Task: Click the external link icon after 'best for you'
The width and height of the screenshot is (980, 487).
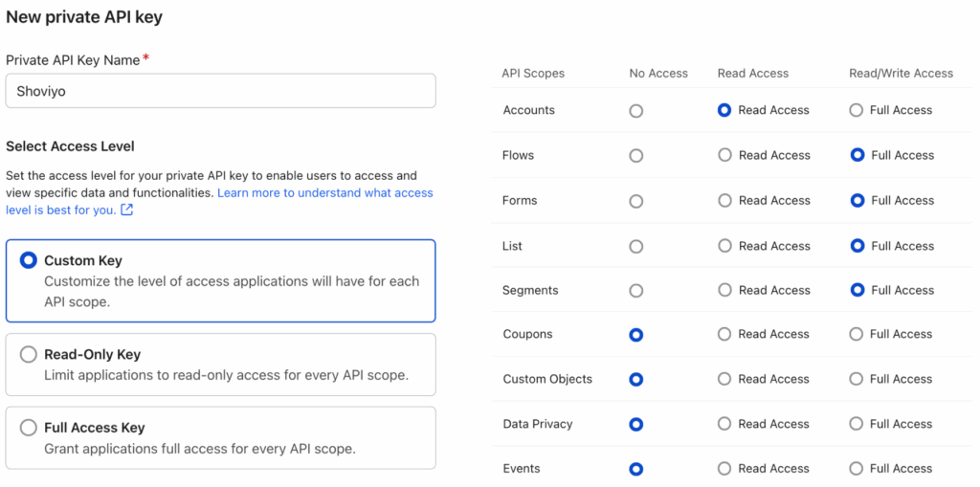Action: pos(126,210)
